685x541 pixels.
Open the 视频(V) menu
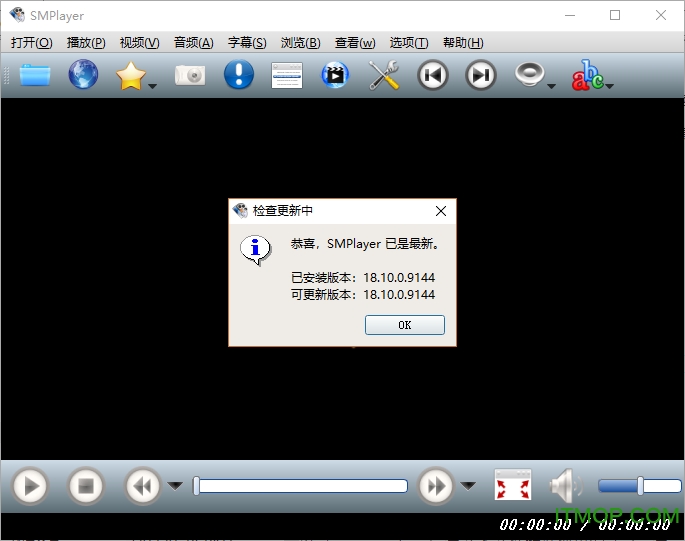click(139, 43)
